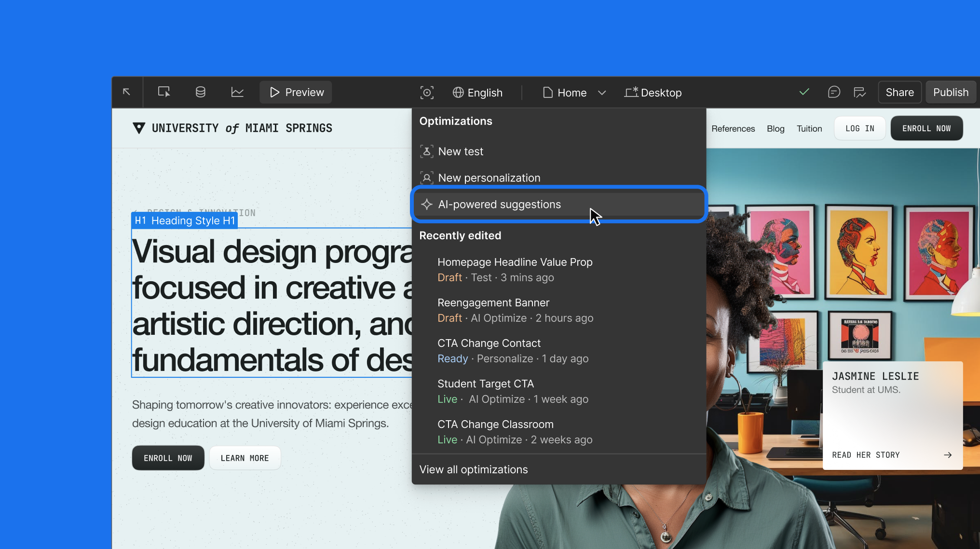980x549 pixels.
Task: Open Homepage Headline Value Prop draft
Action: (x=558, y=270)
